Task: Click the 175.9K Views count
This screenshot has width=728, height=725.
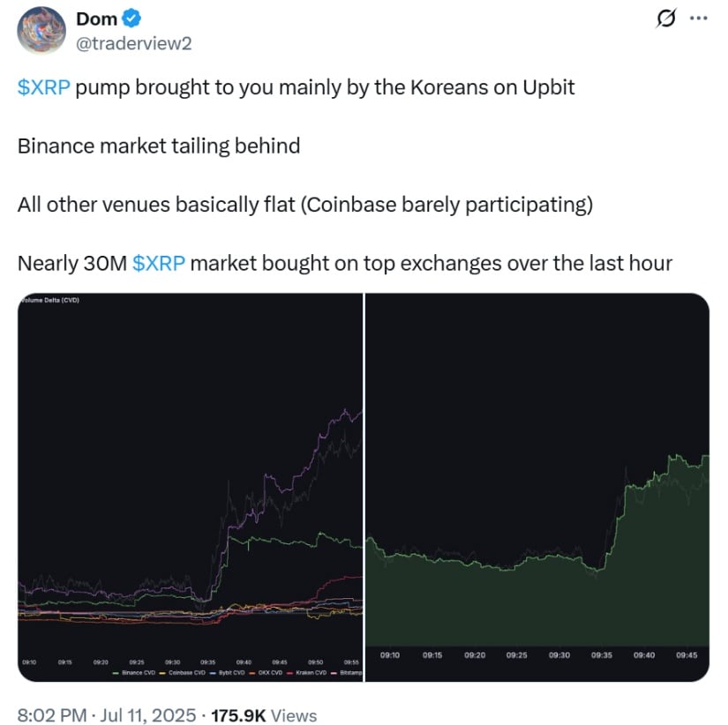Action: 264,715
